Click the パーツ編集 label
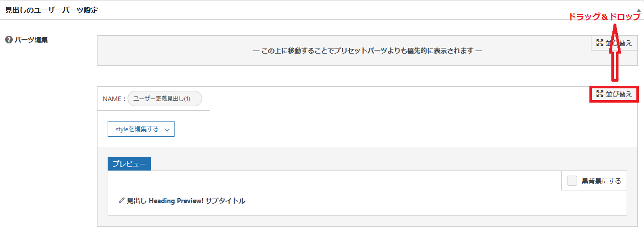 (31, 40)
